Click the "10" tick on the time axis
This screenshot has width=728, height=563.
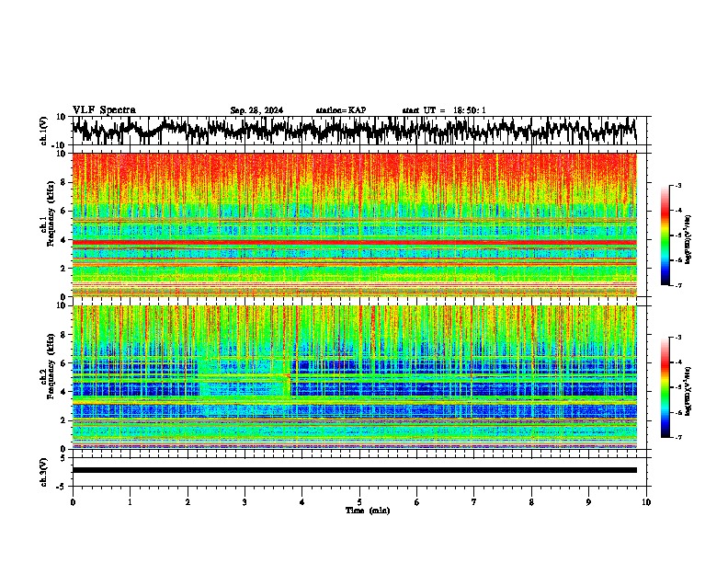coord(646,502)
